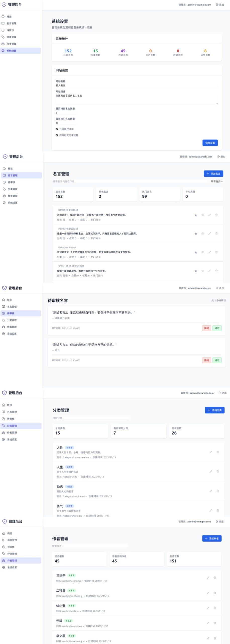Delete author 卓文君 via trash icon

tap(215, 638)
